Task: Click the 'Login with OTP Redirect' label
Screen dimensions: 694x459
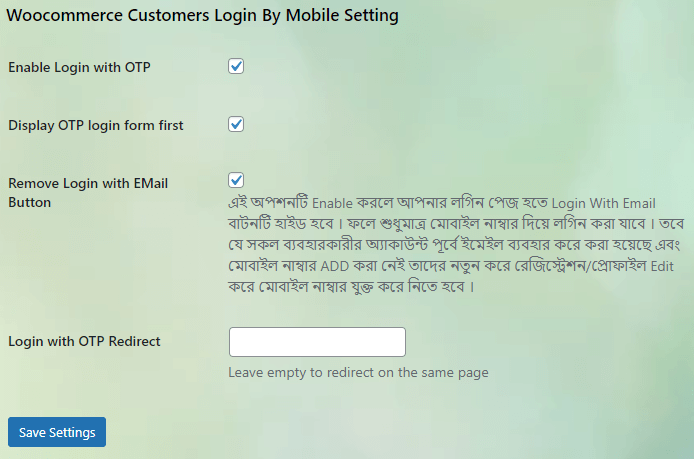Action: point(84,341)
